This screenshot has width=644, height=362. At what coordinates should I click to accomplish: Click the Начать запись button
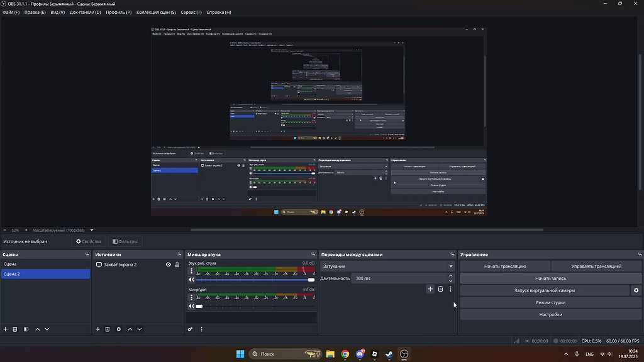[x=550, y=278]
